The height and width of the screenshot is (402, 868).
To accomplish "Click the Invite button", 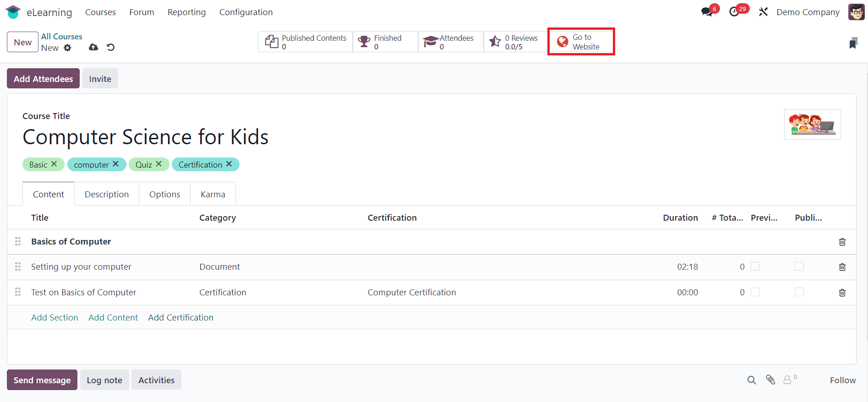I will [x=100, y=79].
